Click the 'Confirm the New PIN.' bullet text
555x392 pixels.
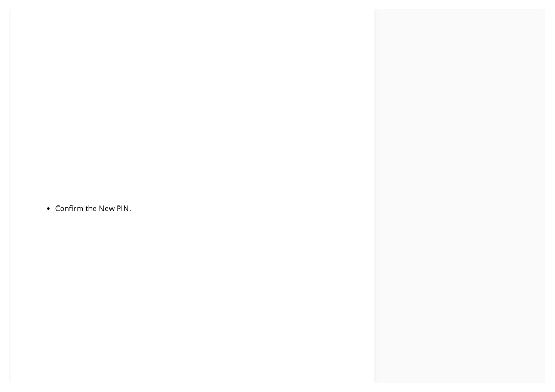tap(93, 209)
